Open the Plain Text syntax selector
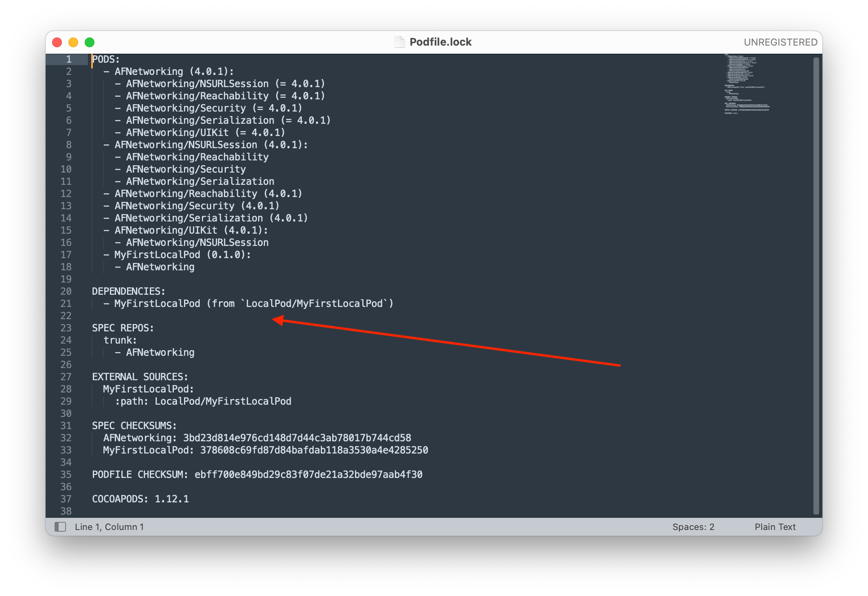The height and width of the screenshot is (596, 868). 775,527
